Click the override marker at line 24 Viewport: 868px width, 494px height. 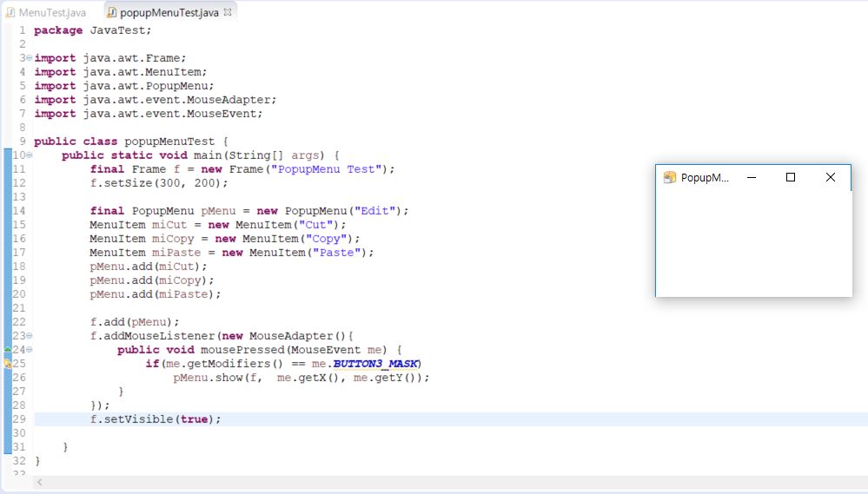click(x=8, y=350)
